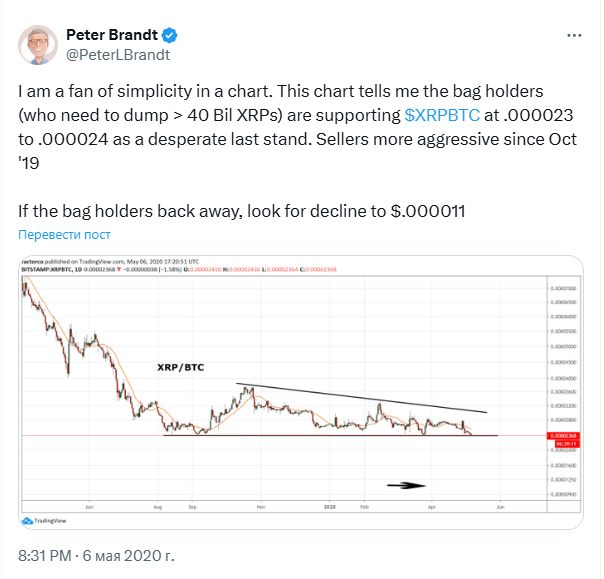
Task: Click the TradingView cloud logo icon
Action: (27, 521)
